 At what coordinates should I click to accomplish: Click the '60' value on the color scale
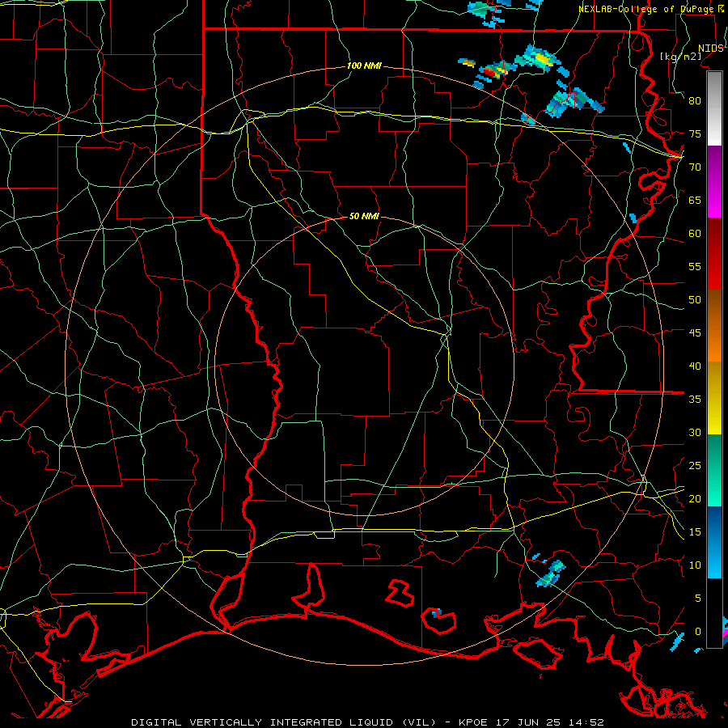695,234
